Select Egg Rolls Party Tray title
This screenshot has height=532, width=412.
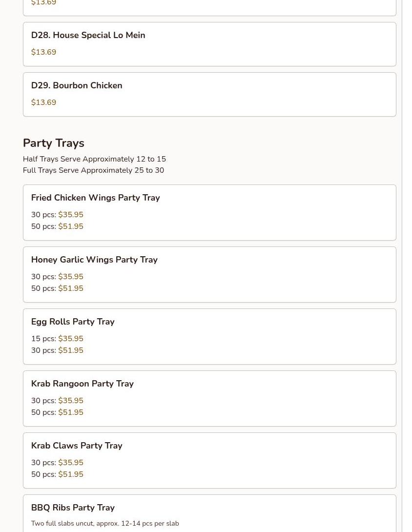pyautogui.click(x=73, y=322)
